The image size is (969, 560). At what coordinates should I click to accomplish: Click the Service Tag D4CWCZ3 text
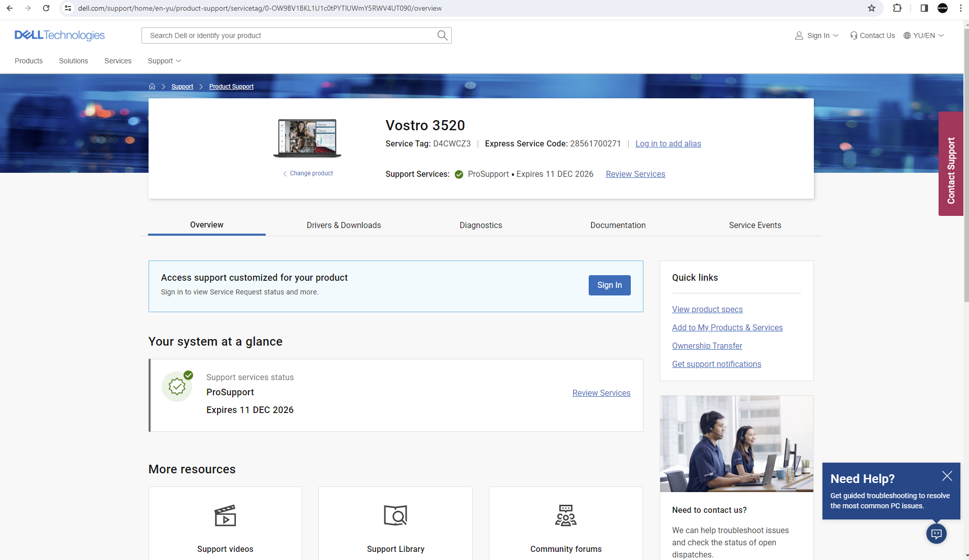tap(428, 144)
